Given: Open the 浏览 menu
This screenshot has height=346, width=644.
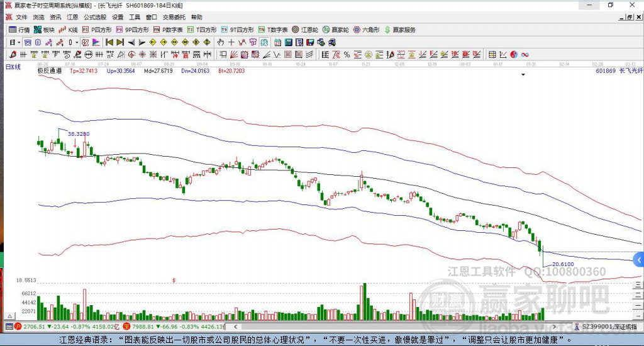Looking at the screenshot, I should 38,17.
